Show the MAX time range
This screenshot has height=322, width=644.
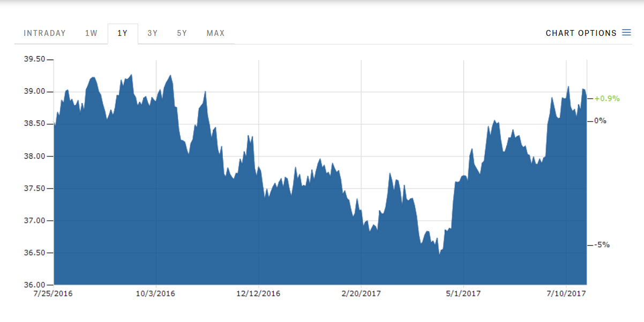pos(216,33)
